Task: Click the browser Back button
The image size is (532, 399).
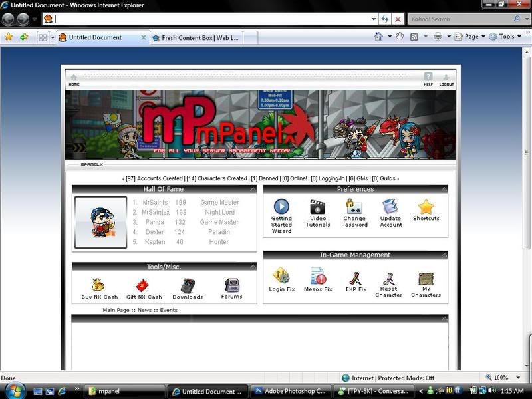Action: coord(8,19)
